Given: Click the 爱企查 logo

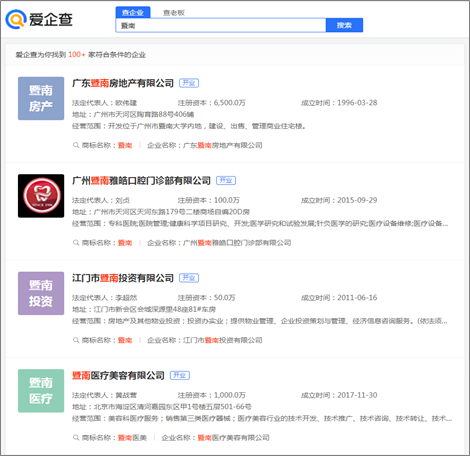Looking at the screenshot, I should 39,19.
